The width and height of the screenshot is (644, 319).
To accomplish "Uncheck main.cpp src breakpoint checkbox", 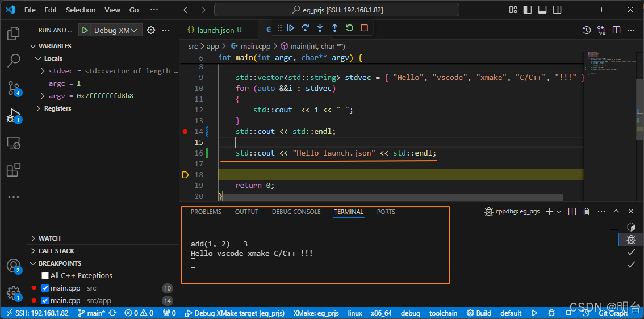I will click(45, 288).
